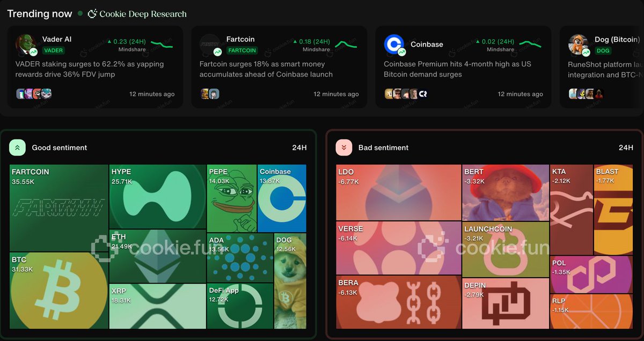Click the Trending now heading

coord(40,14)
